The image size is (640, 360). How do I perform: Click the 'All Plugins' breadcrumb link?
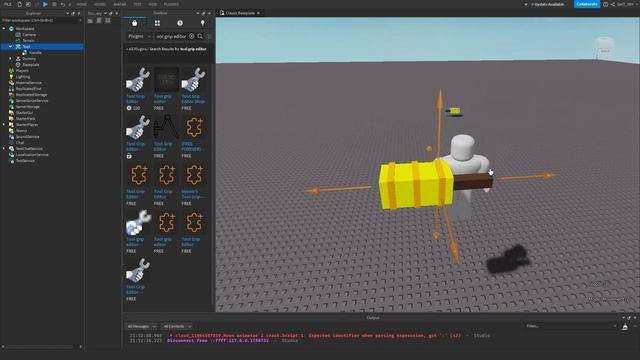(x=137, y=49)
